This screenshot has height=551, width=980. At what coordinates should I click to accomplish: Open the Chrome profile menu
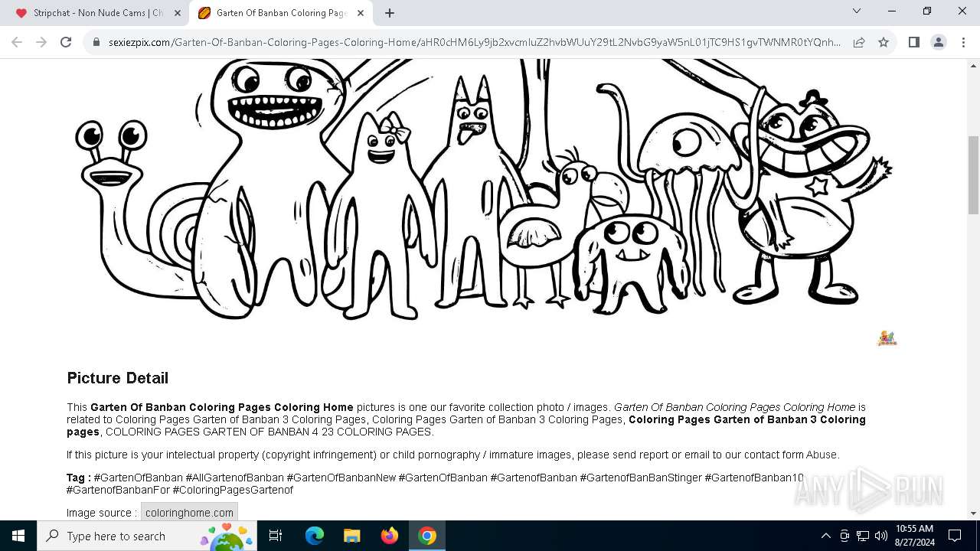pos(939,42)
